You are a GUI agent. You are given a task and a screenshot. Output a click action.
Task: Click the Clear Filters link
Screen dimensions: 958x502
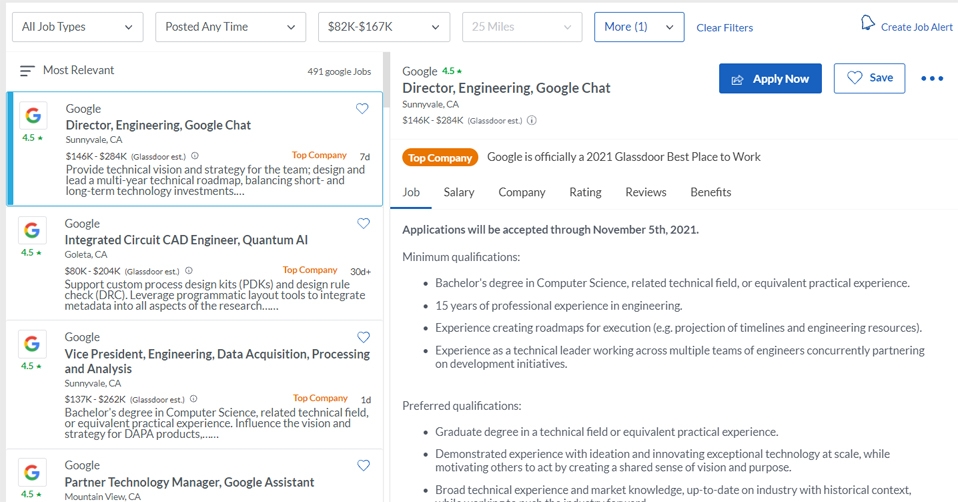(x=724, y=28)
